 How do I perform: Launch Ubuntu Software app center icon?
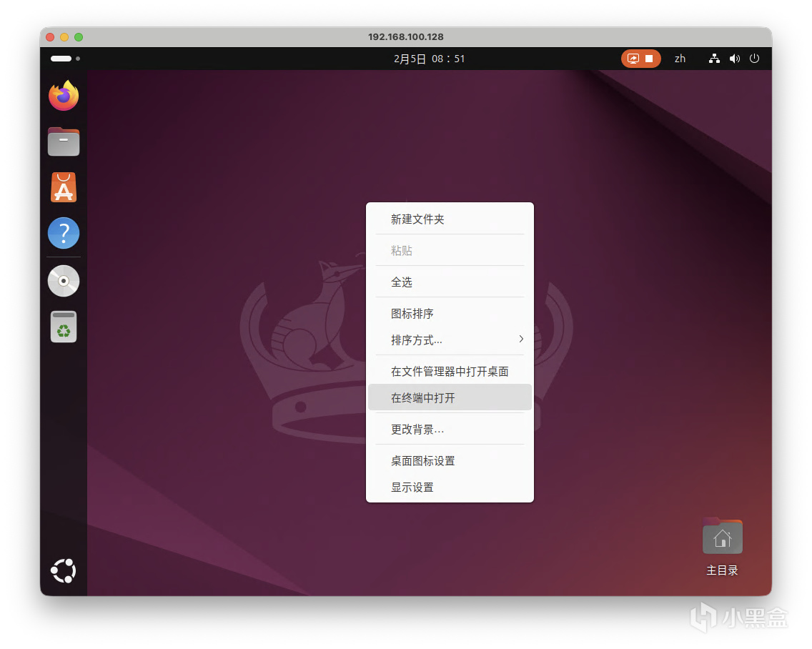(64, 187)
